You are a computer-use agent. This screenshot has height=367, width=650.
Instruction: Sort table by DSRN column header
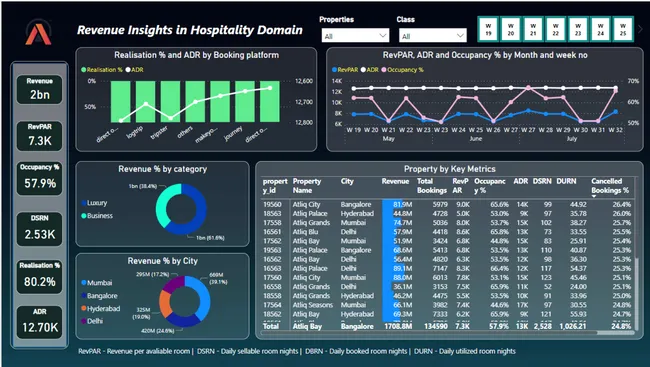[x=542, y=181]
